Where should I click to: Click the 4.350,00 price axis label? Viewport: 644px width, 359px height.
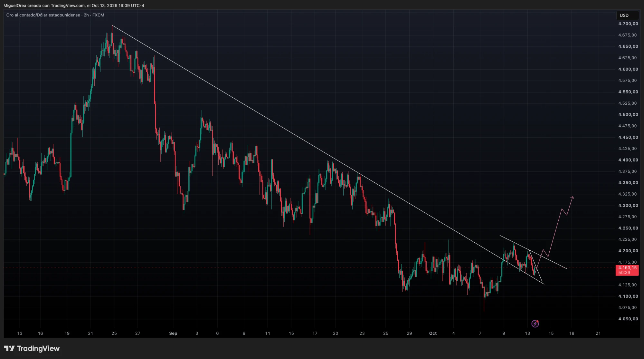[628, 183]
